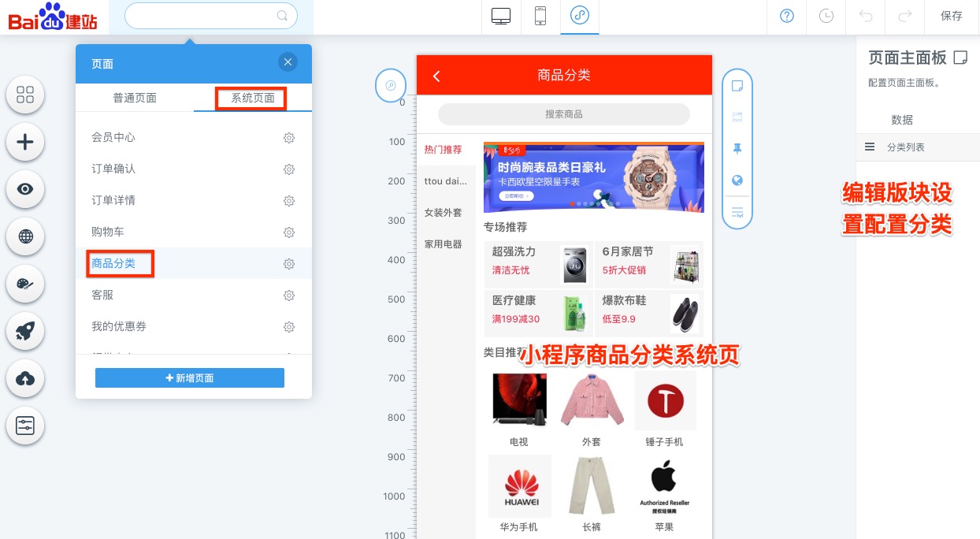
Task: Open the palette theme icon
Action: coord(25,284)
